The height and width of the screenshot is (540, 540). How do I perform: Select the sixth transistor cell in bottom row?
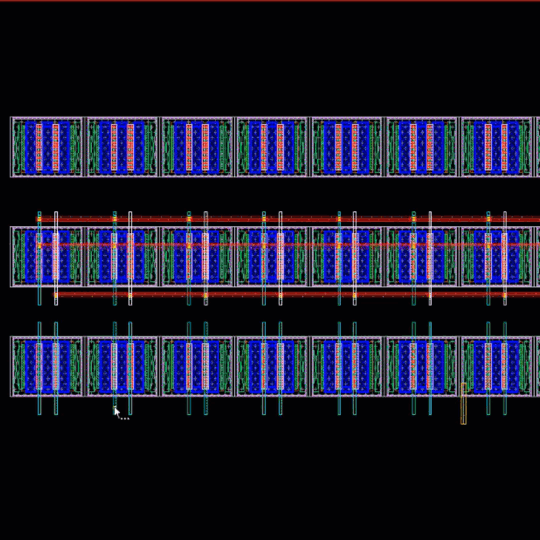pos(422,366)
